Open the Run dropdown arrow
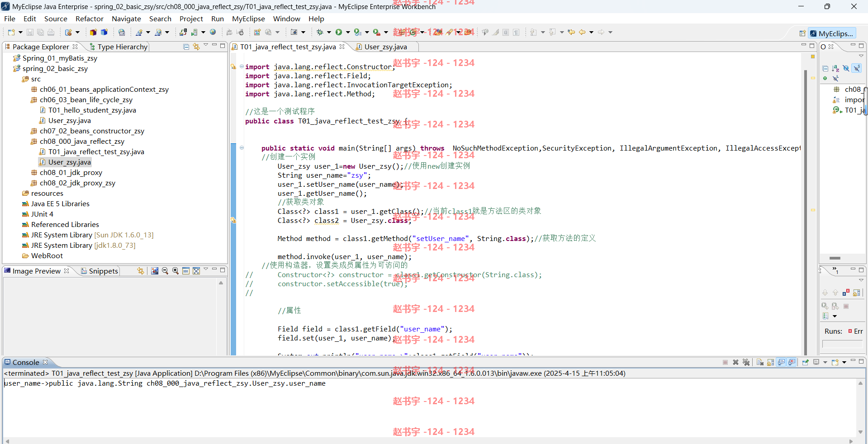868x444 pixels. (348, 32)
